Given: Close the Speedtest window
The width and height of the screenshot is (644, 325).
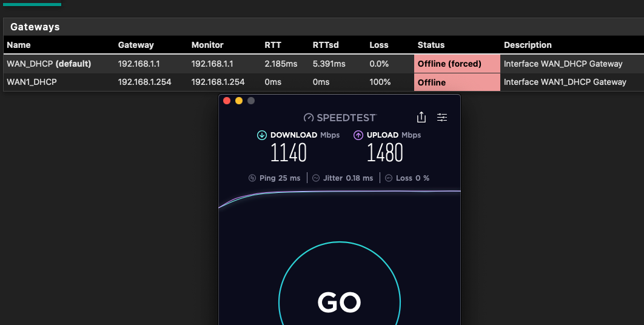Looking at the screenshot, I should tap(227, 101).
